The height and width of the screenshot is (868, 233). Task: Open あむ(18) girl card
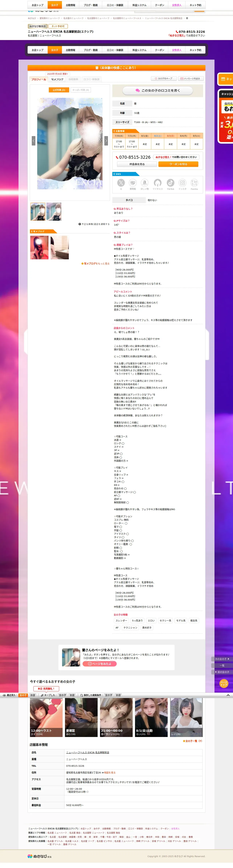(81, 717)
